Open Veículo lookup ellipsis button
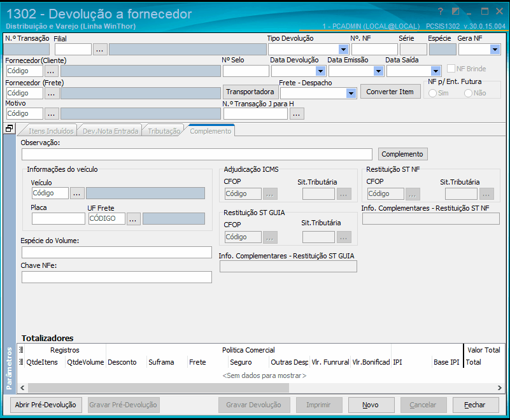Image resolution: width=510 pixels, height=420 pixels. click(x=77, y=193)
